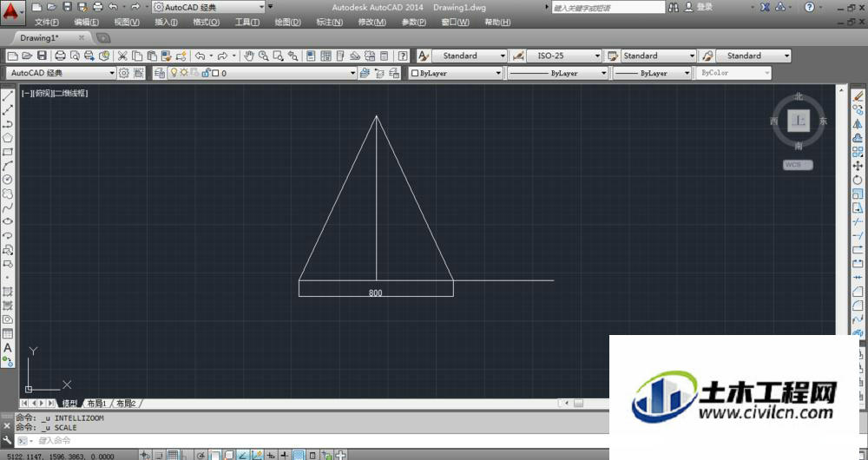The width and height of the screenshot is (868, 460).
Task: Select the Polygon tool in draw toolbar
Action: coord(8,138)
